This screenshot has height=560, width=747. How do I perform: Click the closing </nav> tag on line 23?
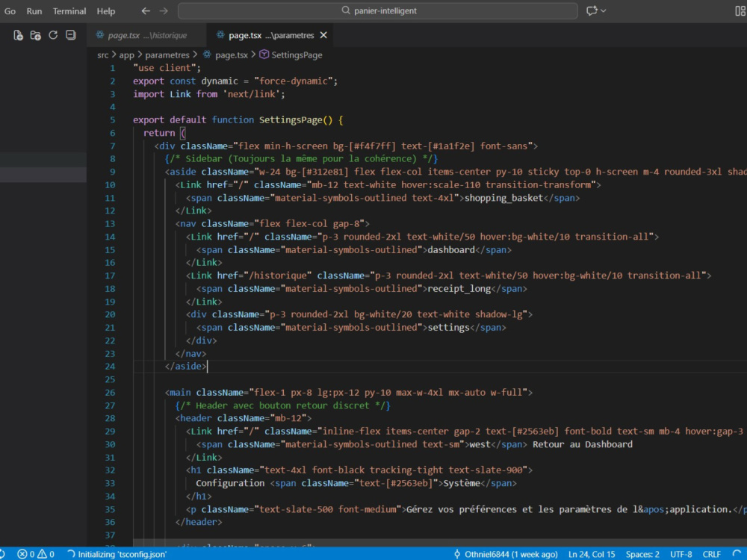pos(190,354)
